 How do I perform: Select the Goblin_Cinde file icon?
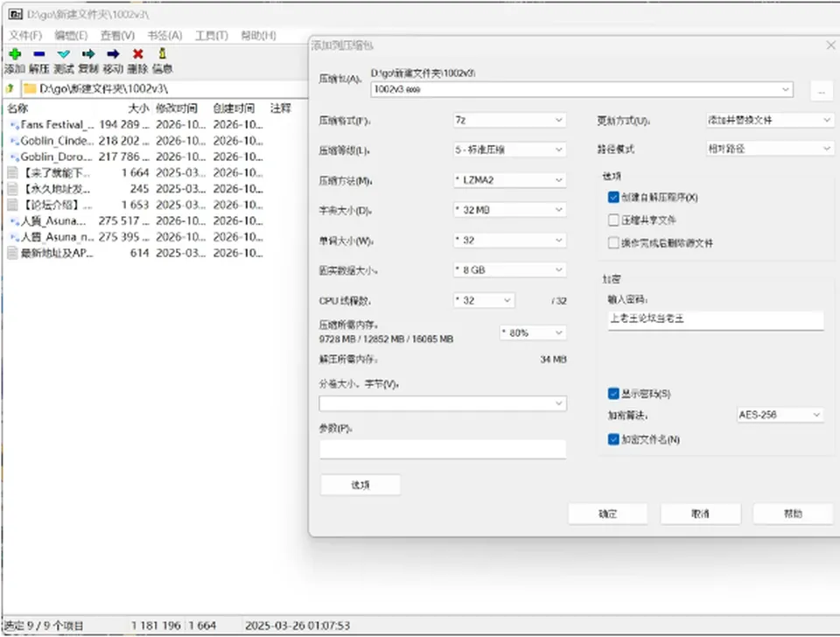(15, 141)
